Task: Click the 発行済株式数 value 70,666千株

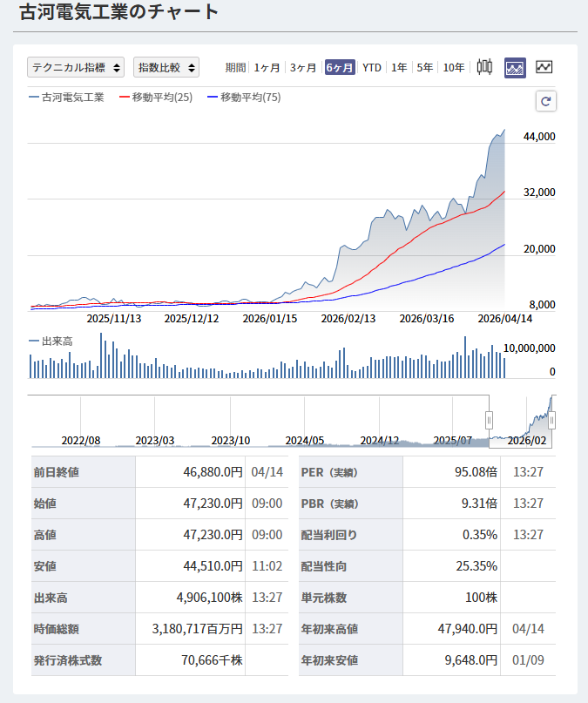Action: (x=212, y=660)
